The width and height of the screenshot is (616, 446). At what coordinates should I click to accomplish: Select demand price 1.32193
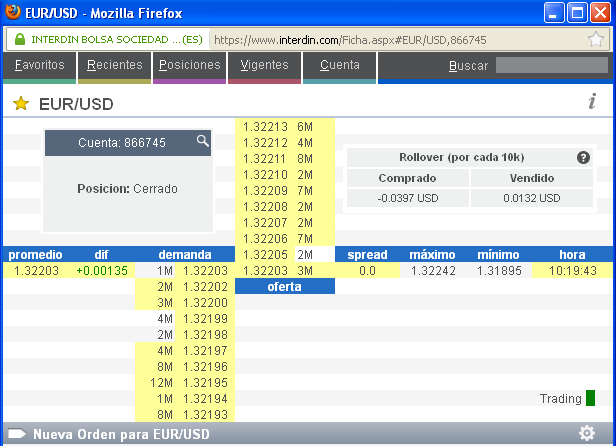[205, 415]
